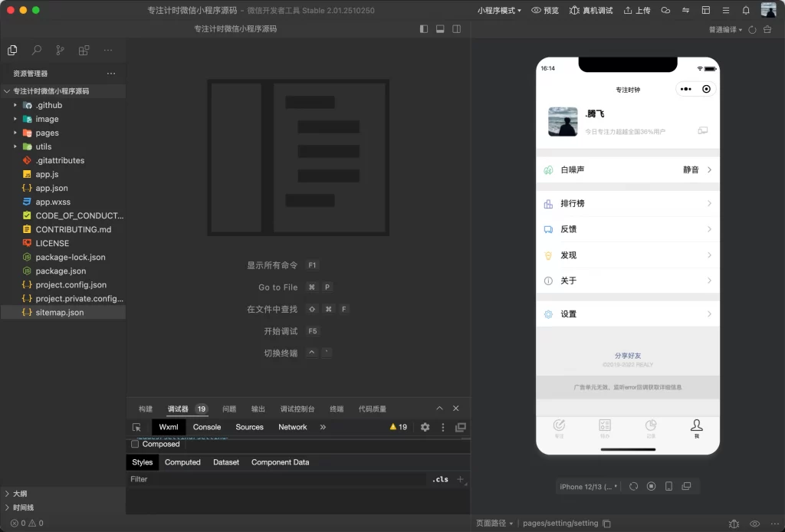
Task: Click the stop icon next to device selector
Action: pos(652,486)
